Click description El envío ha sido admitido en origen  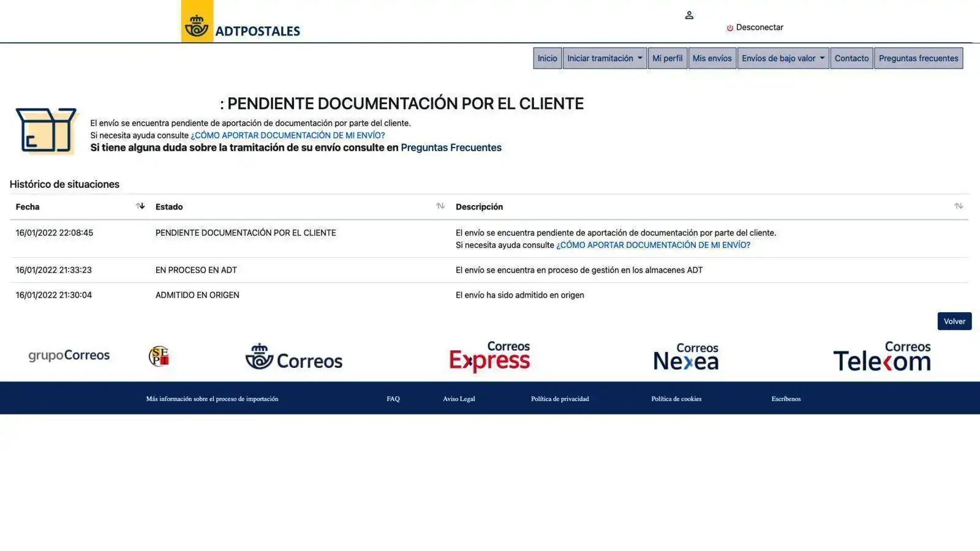coord(520,295)
